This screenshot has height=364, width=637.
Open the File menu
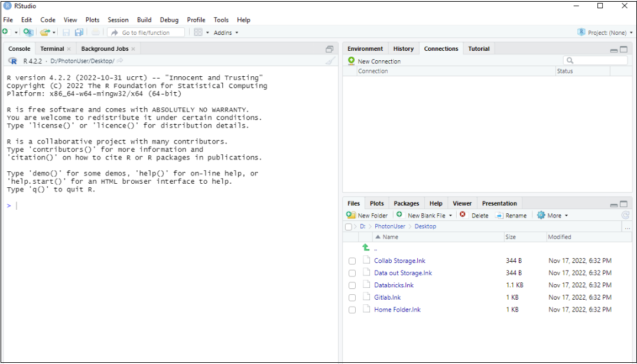coord(8,19)
